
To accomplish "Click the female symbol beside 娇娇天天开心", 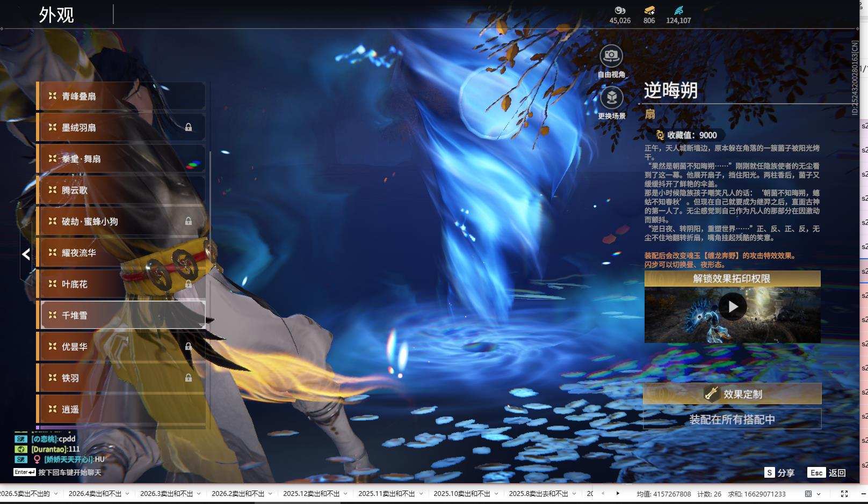I will (37, 459).
